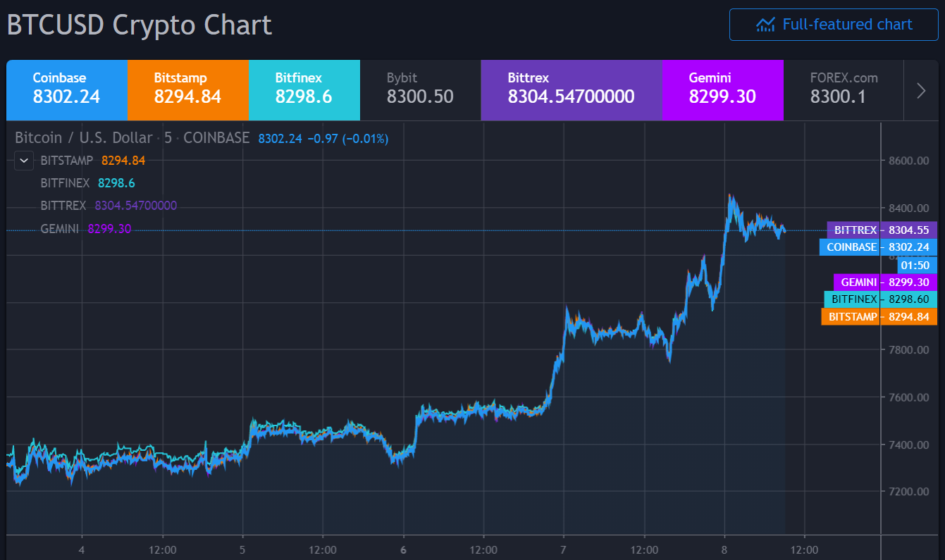
Task: Click the -0.97 (-0.01%) change value
Action: click(x=347, y=139)
